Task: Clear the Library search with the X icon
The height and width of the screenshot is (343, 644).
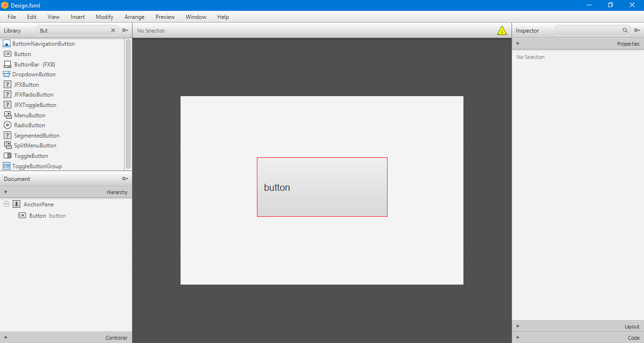Action: 113,30
